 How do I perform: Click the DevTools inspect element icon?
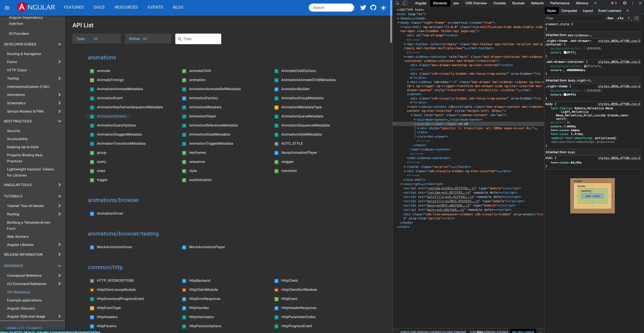(397, 3)
